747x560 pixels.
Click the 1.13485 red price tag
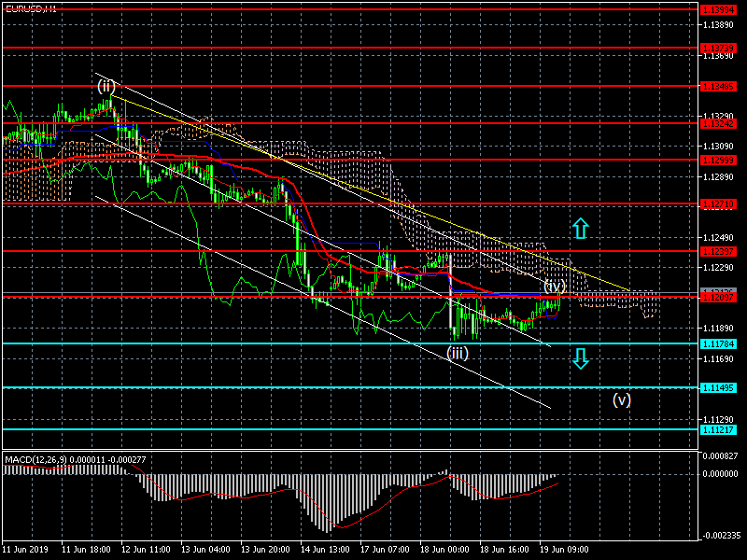(x=718, y=87)
